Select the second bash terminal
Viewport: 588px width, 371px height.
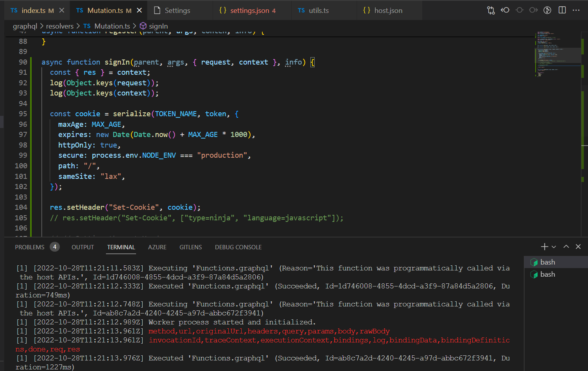(547, 274)
